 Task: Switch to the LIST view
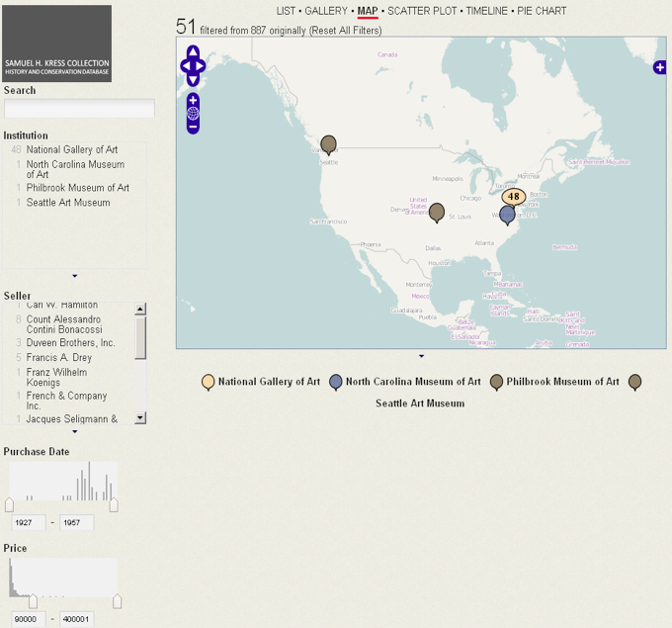[x=286, y=11]
